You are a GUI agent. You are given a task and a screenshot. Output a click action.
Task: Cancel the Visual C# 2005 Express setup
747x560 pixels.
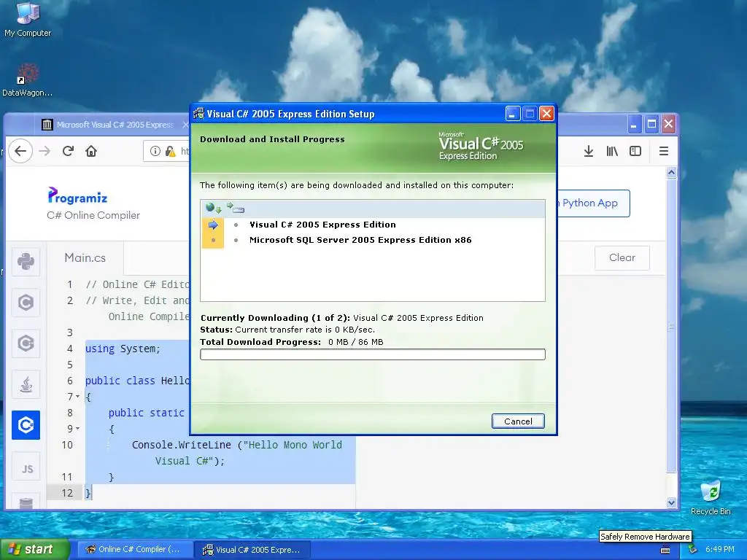tap(518, 421)
